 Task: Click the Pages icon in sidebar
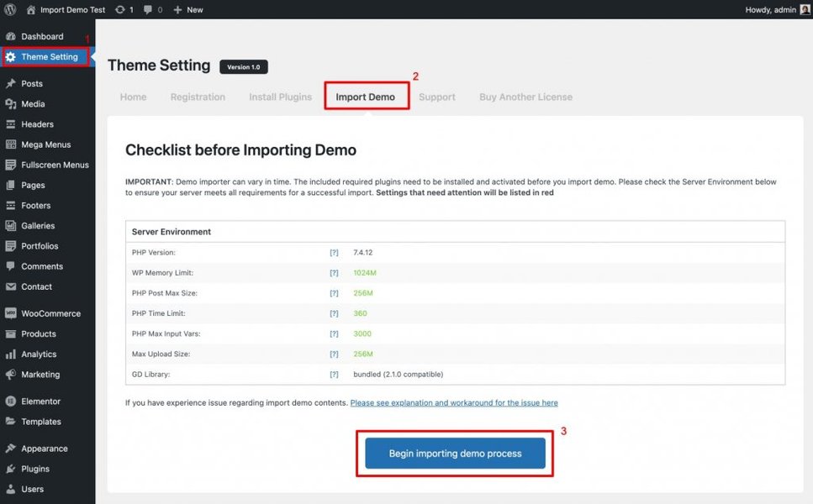tap(10, 185)
